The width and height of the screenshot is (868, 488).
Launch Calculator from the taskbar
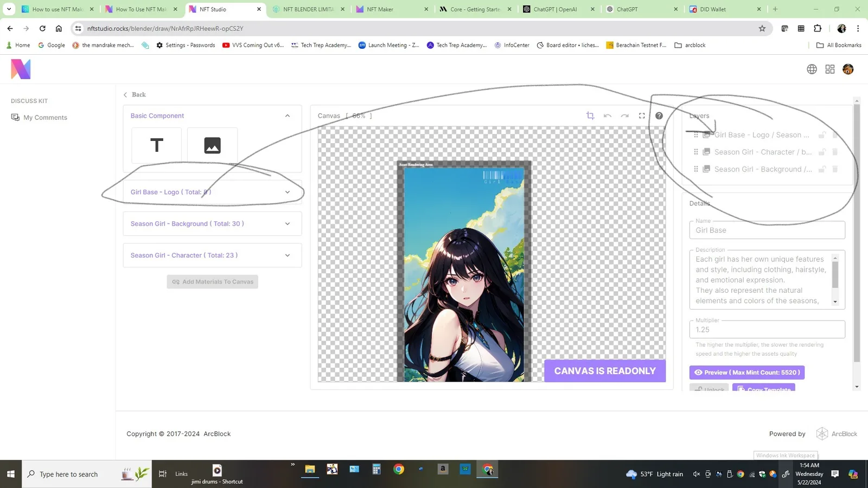(376, 470)
